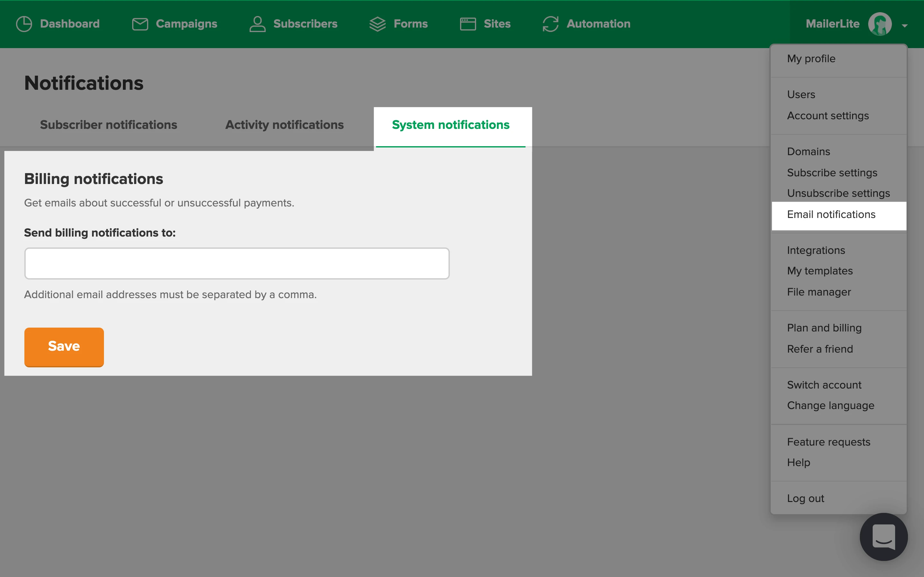Image resolution: width=924 pixels, height=577 pixels.
Task: Click the Dashboard clock icon
Action: coord(24,24)
